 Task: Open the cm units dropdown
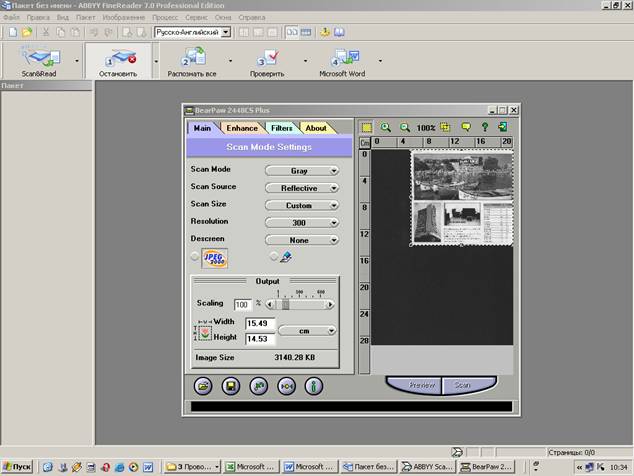(307, 331)
